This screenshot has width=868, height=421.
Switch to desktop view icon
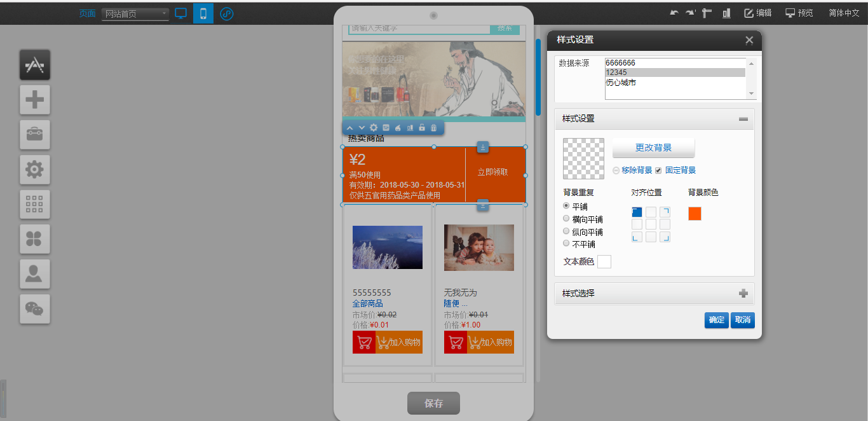(x=181, y=13)
